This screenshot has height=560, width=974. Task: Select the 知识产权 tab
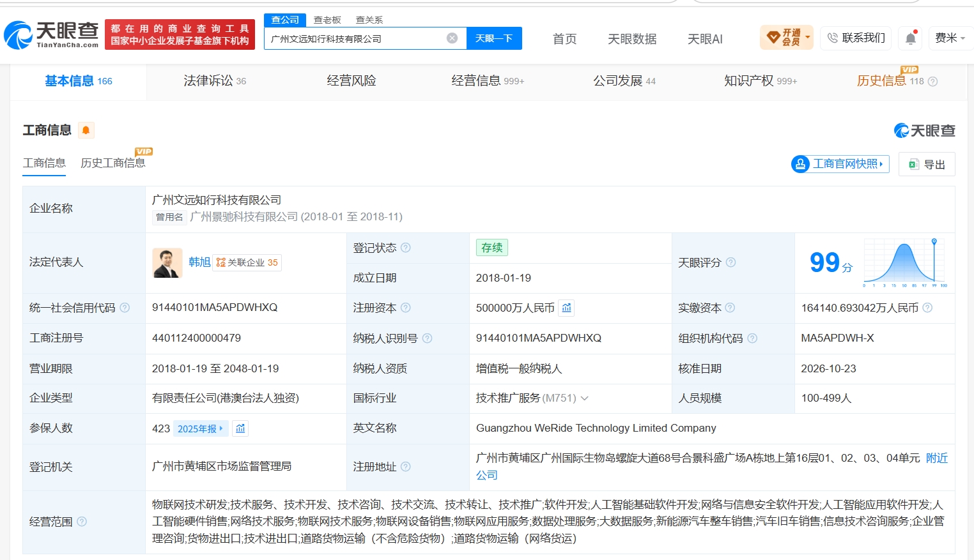[761, 81]
